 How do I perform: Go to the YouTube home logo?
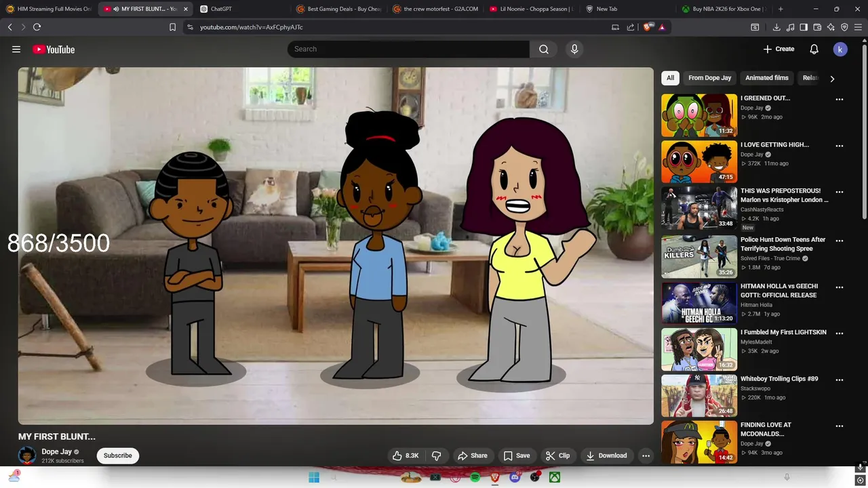point(54,49)
